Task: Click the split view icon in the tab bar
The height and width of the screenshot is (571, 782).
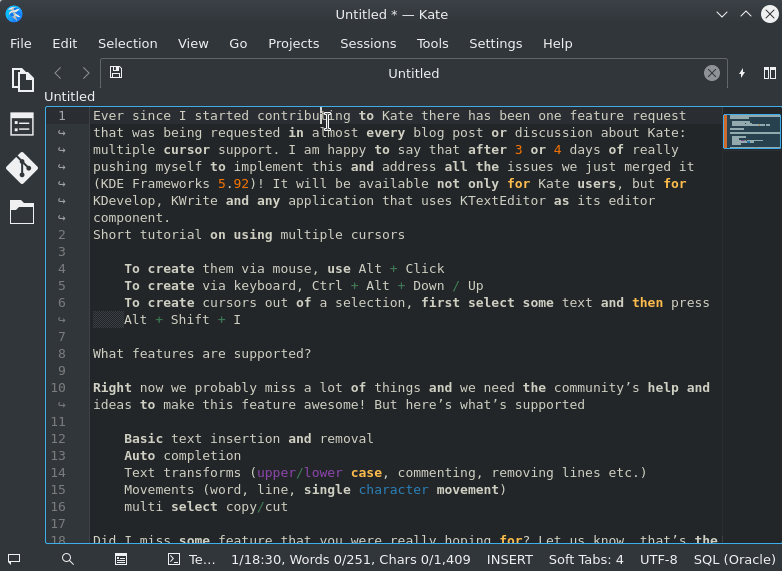Action: coord(769,73)
